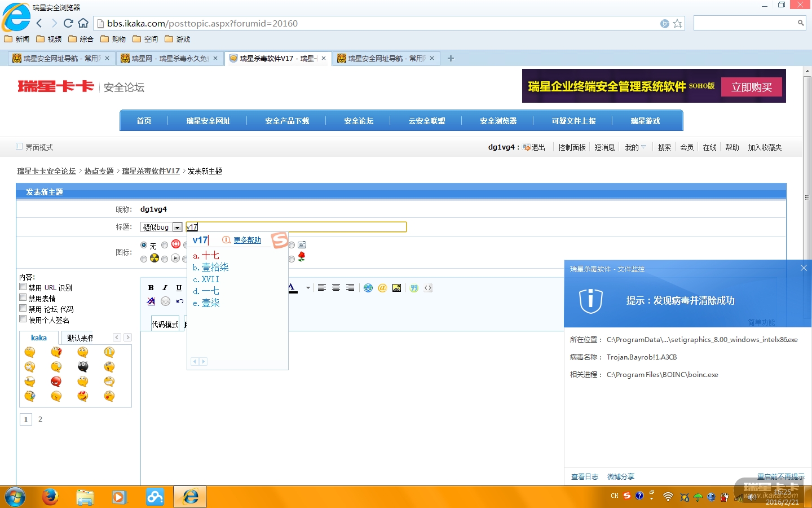Open the '安全产品下载' navigation menu item
This screenshot has width=812, height=508.
coord(288,121)
